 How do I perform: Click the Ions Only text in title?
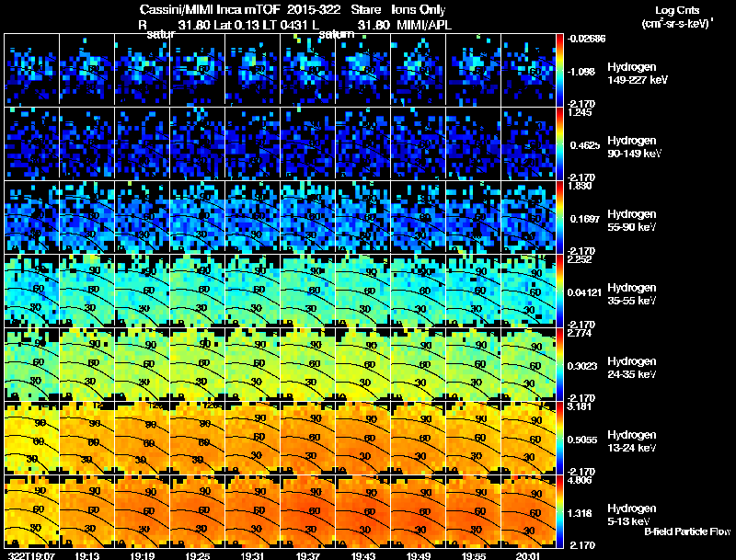click(x=419, y=10)
